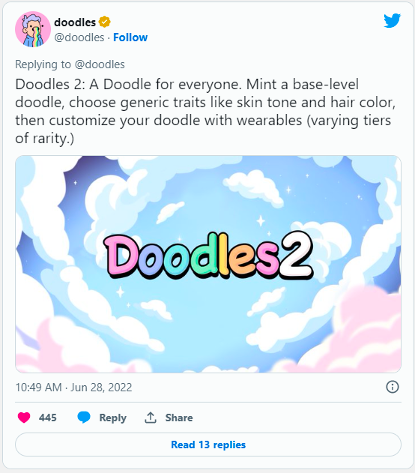Click the Reply text label
This screenshot has width=415, height=473.
pyautogui.click(x=113, y=418)
